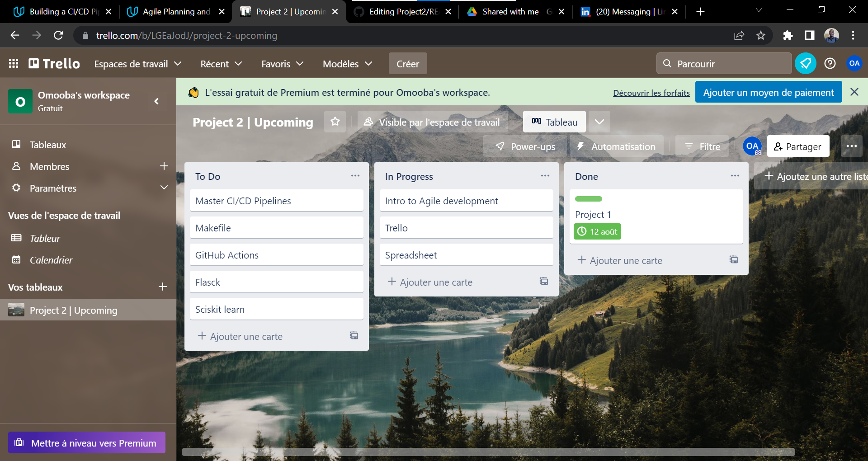Image resolution: width=868 pixels, height=461 pixels.
Task: Click the card template icon in To Do list
Action: click(x=354, y=335)
